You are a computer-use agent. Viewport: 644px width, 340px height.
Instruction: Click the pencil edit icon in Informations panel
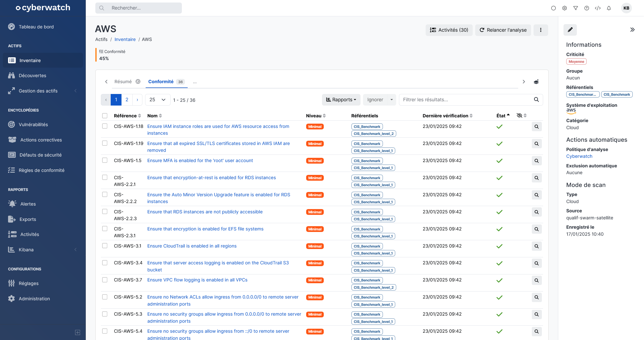tap(570, 30)
